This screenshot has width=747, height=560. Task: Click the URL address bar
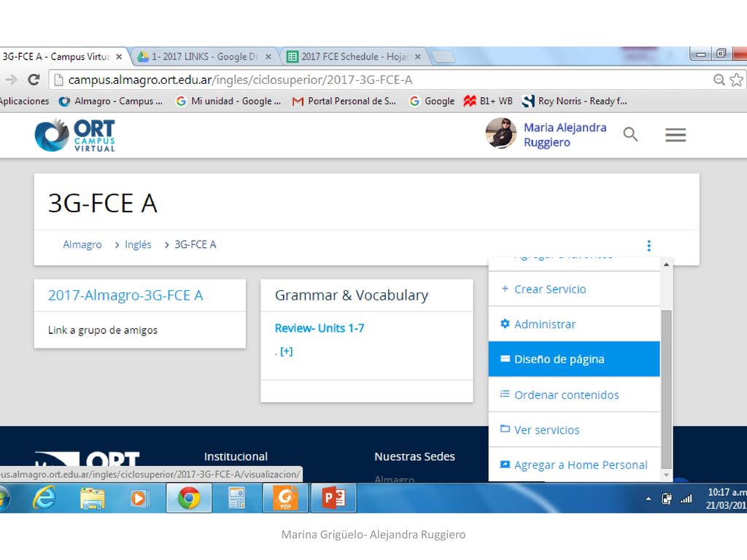[381, 79]
